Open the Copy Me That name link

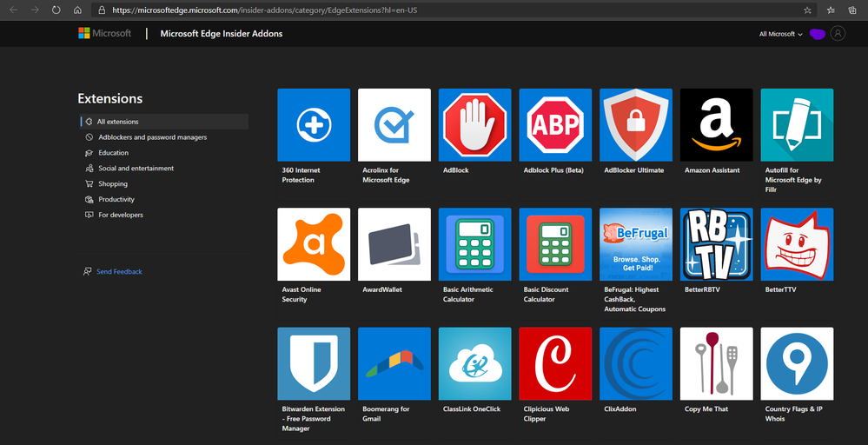coord(706,409)
